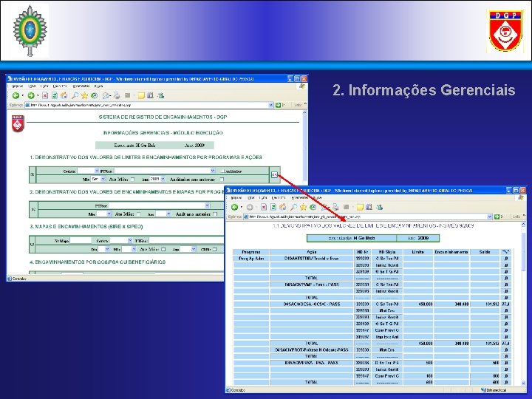Open Dia dropdown in section 3
Image resolution: width=532 pixels, height=399 pixels.
tap(107, 249)
